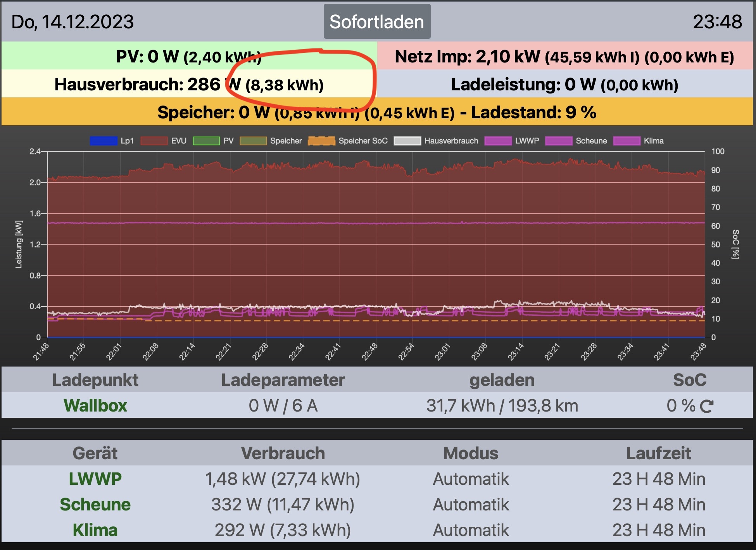
Task: Click Automatik mode for Klima
Action: [x=471, y=530]
